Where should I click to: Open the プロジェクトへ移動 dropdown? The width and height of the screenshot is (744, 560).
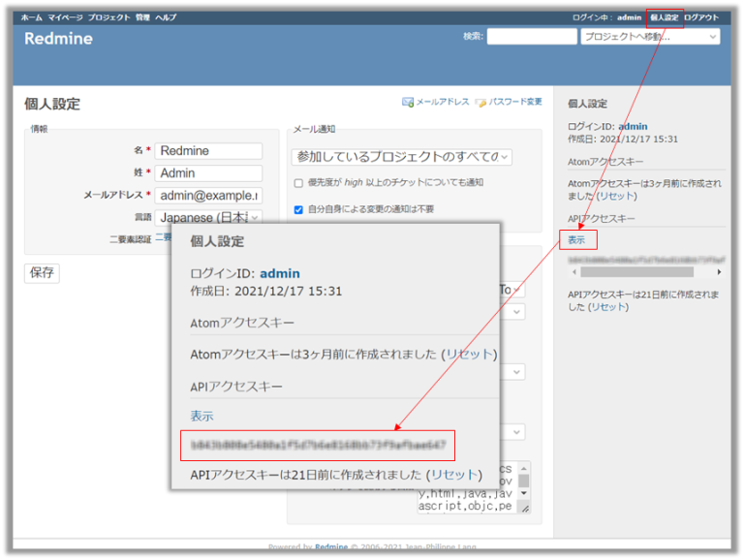(x=650, y=37)
